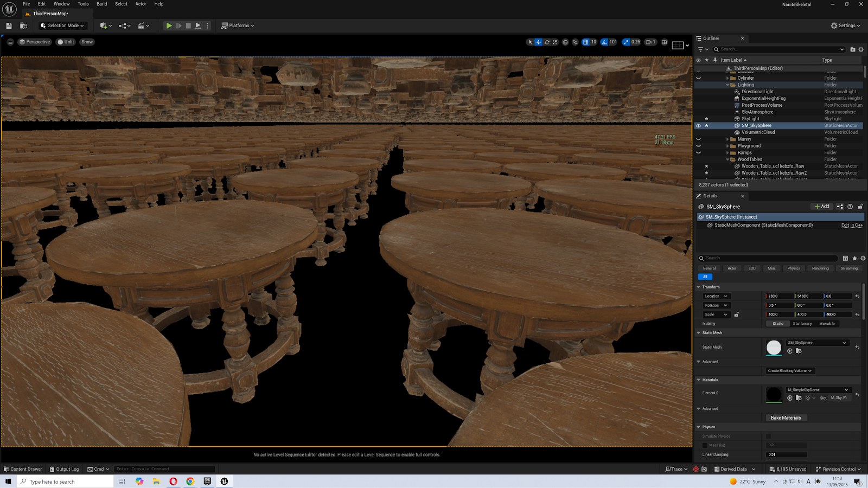Click Edit in C++ link

point(852,225)
